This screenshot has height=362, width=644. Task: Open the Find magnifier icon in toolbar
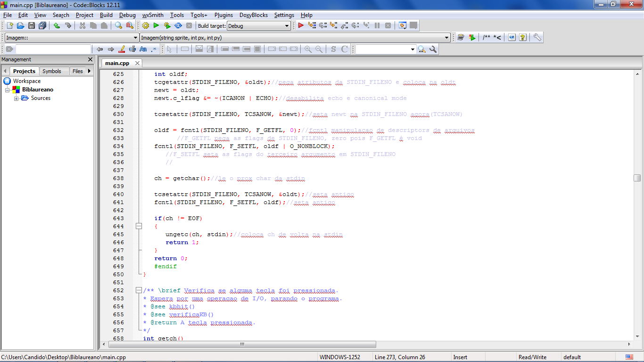(119, 25)
